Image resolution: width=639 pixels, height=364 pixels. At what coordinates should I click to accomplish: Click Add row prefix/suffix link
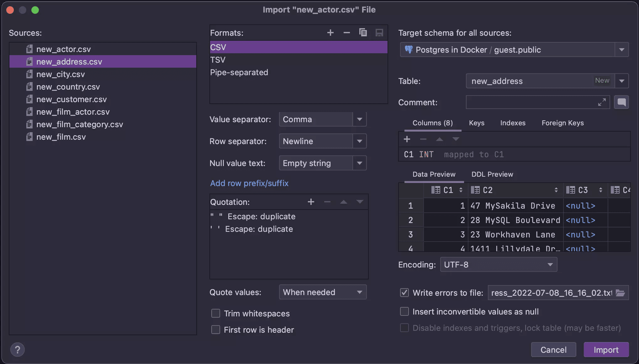point(249,183)
